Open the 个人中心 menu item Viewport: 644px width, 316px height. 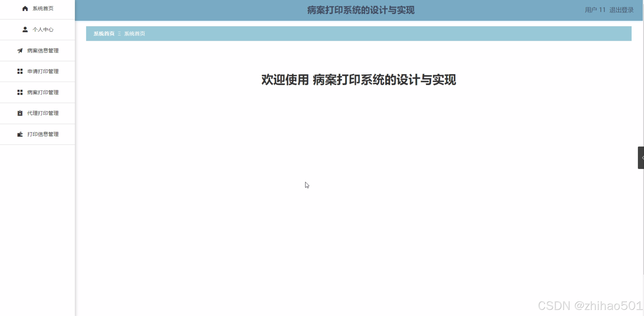point(43,30)
